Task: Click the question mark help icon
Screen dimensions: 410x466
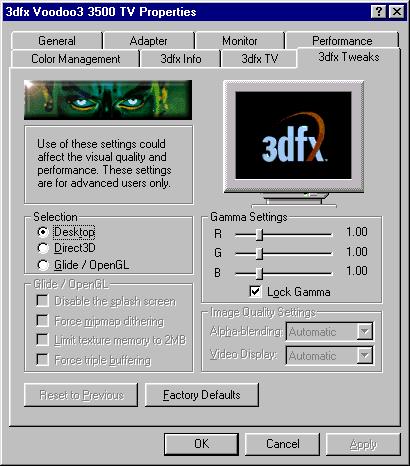Action: pos(379,12)
